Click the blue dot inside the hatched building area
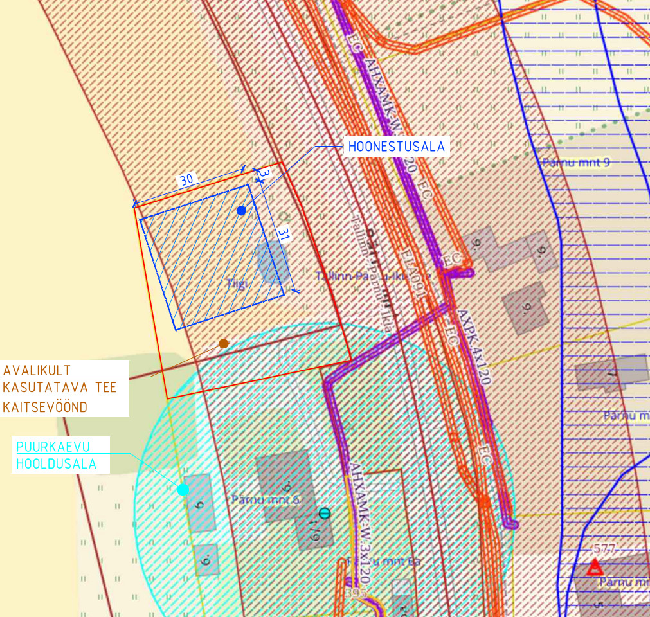 coord(241,211)
